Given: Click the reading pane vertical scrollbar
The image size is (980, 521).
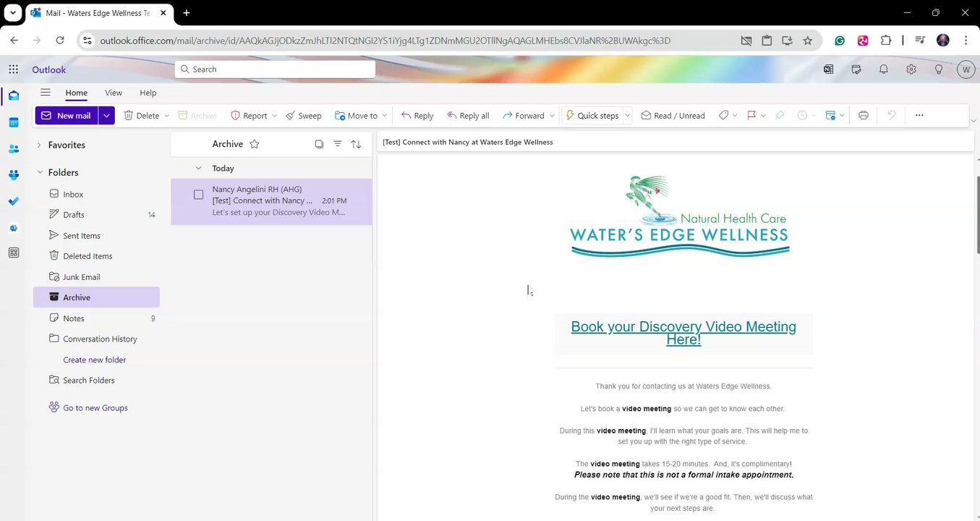Looking at the screenshot, I should pyautogui.click(x=977, y=214).
